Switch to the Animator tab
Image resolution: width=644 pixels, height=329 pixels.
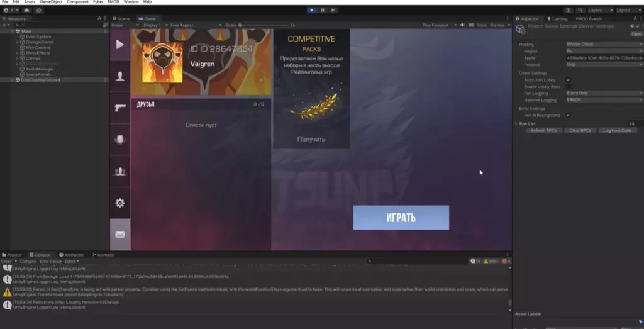tap(104, 255)
